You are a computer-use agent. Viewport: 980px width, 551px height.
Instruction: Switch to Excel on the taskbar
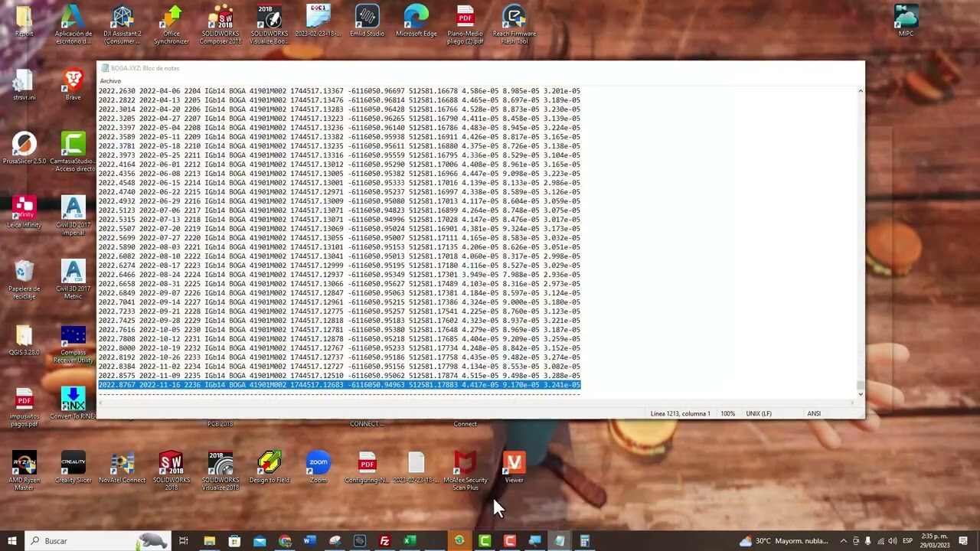410,541
